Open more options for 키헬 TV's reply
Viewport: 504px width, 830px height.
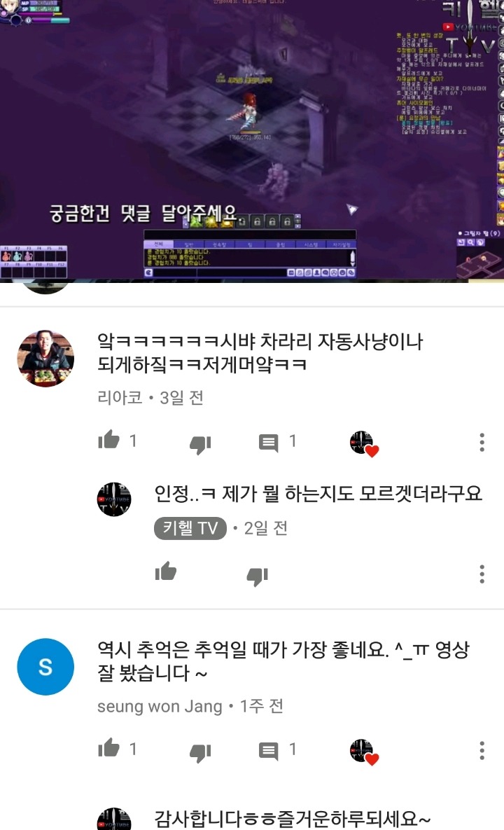click(x=482, y=574)
